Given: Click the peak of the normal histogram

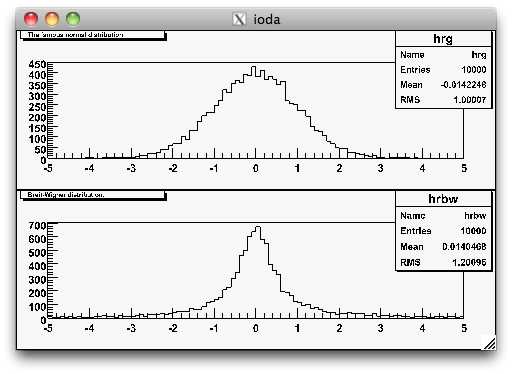Looking at the screenshot, I should (254, 67).
